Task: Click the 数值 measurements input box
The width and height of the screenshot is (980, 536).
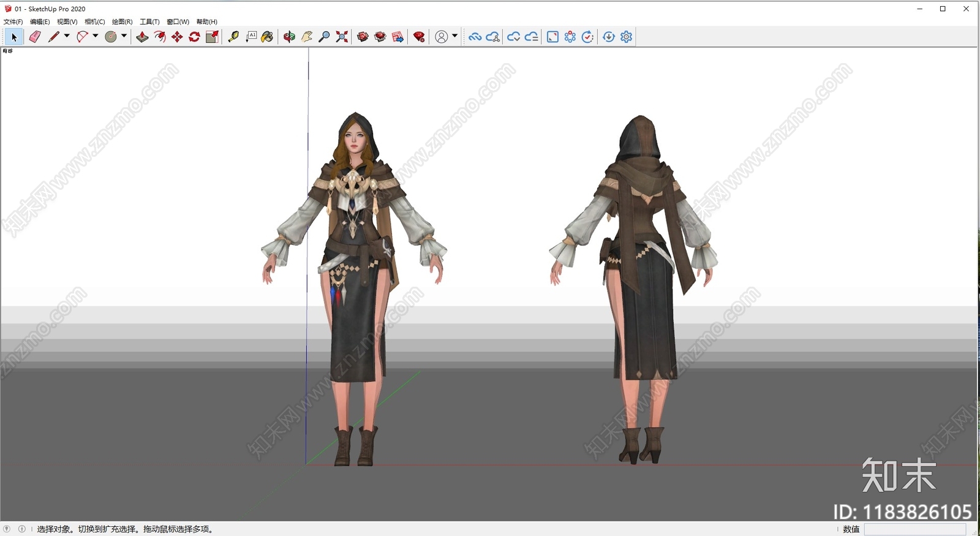Action: click(x=915, y=529)
